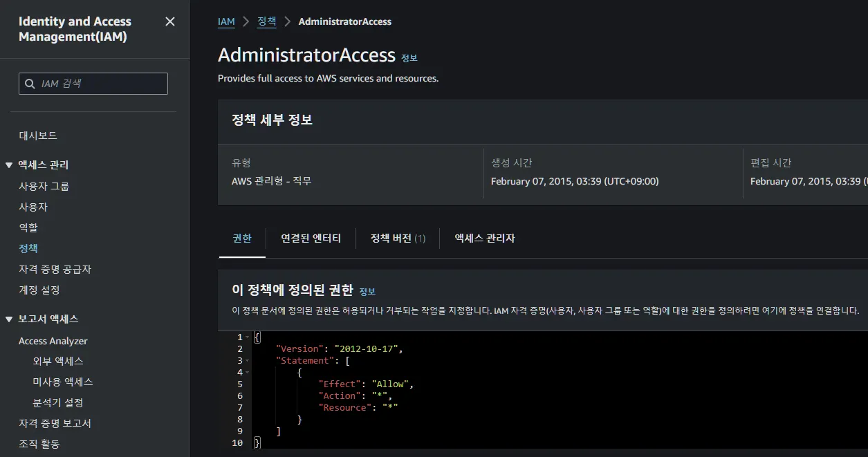The width and height of the screenshot is (868, 457).
Task: Switch to the 정책 버전 tab
Action: click(x=398, y=238)
